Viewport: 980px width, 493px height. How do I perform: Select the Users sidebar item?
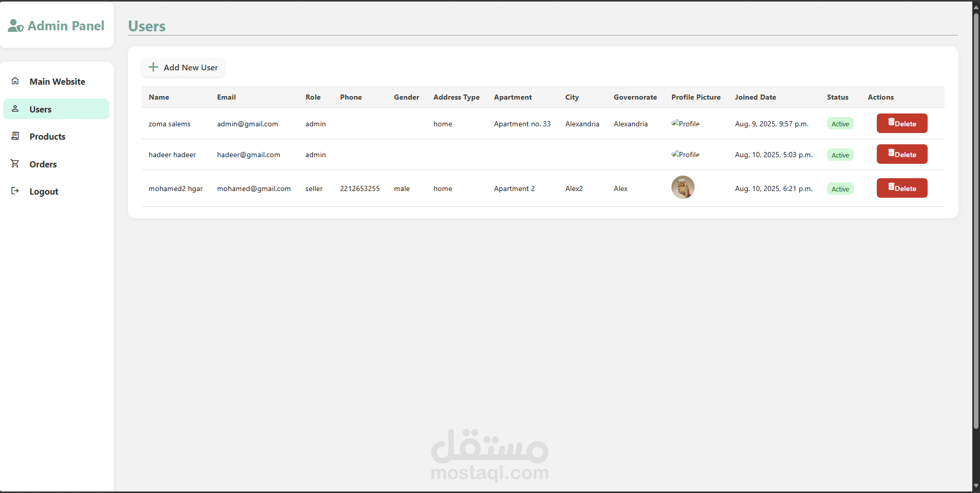click(x=56, y=109)
